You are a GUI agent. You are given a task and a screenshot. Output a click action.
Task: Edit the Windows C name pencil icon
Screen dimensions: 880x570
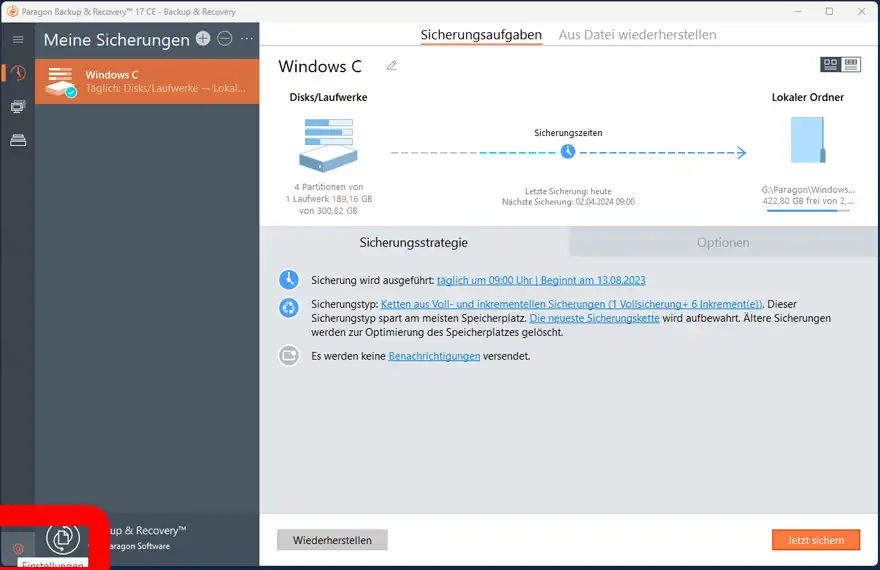392,66
